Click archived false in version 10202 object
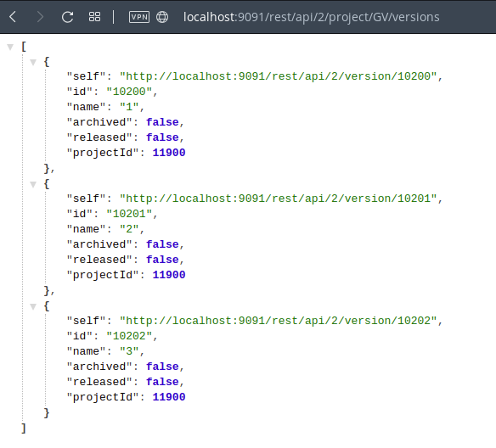This screenshot has width=496, height=448. 162,367
